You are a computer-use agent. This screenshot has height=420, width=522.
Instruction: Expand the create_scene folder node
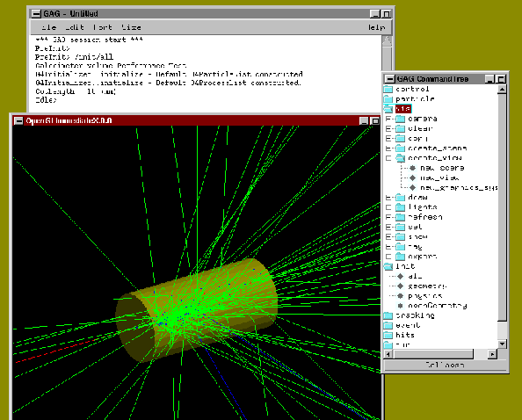tap(388, 148)
